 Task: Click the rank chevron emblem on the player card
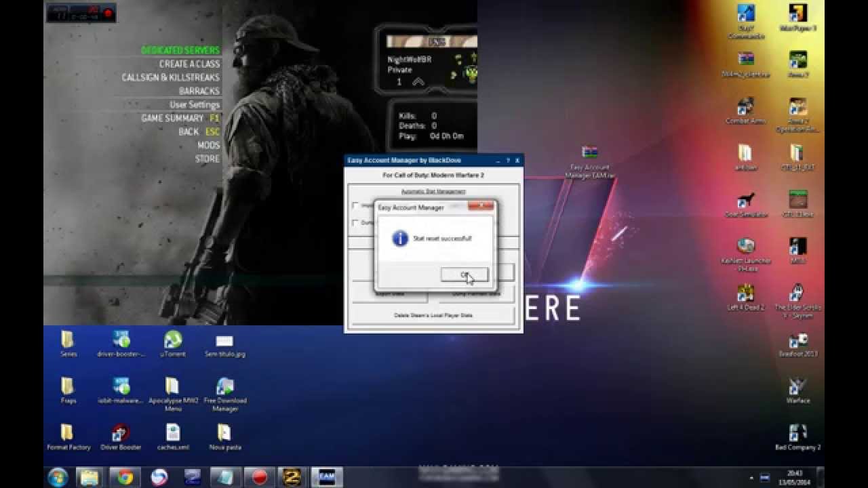tap(418, 81)
